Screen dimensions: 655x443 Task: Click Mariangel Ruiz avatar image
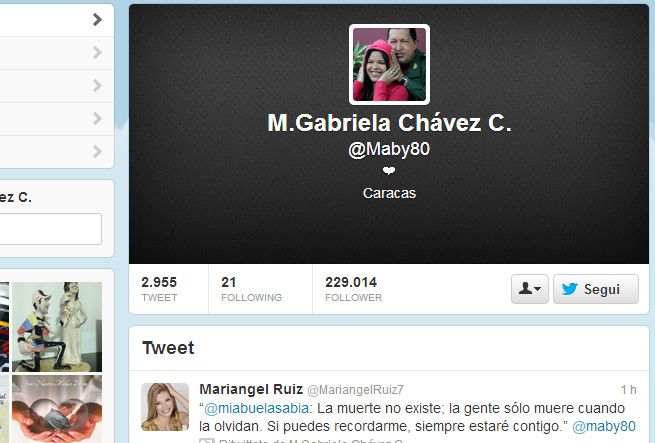tap(165, 407)
